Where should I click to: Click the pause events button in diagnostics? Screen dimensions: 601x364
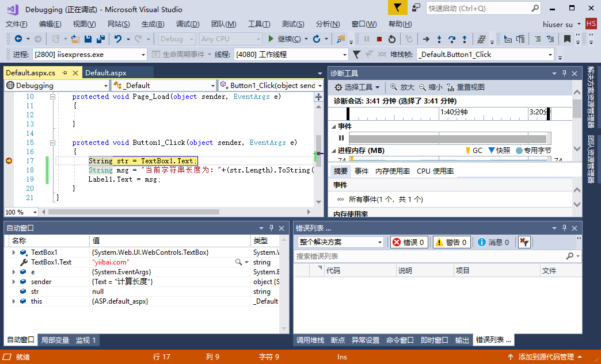(x=341, y=138)
